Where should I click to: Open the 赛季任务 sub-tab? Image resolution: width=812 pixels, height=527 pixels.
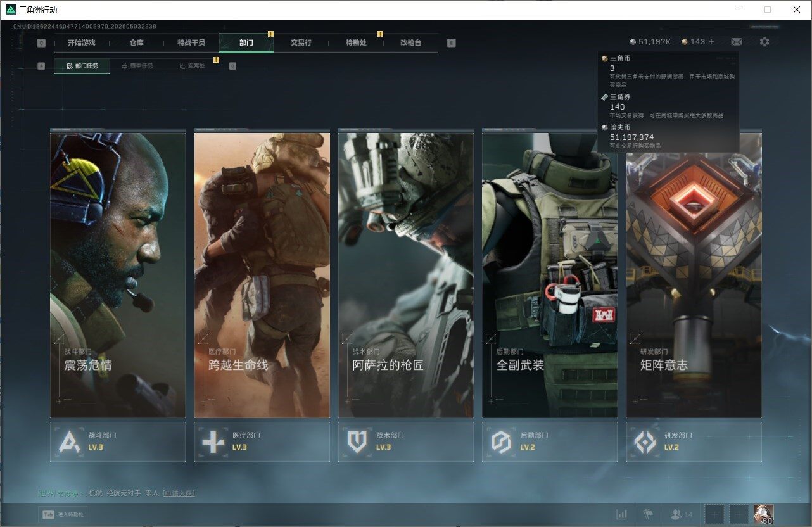[137, 66]
